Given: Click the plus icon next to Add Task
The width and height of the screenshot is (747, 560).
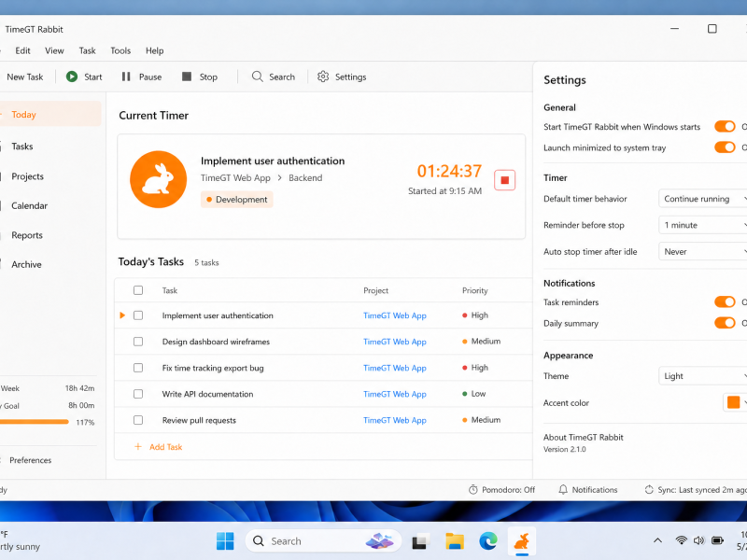Looking at the screenshot, I should [137, 447].
